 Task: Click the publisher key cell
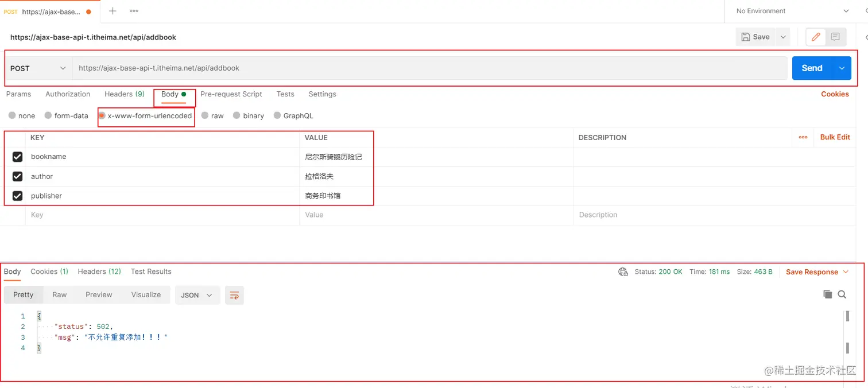point(162,196)
